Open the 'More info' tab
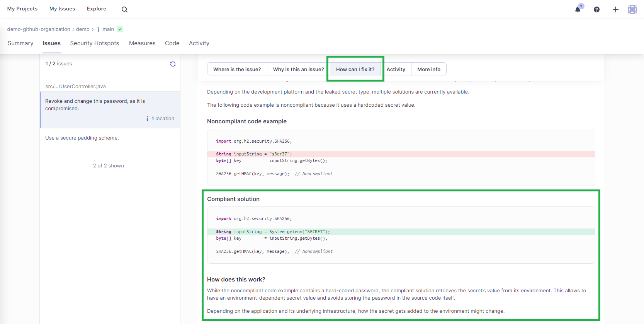Image resolution: width=644 pixels, height=324 pixels. (x=428, y=70)
